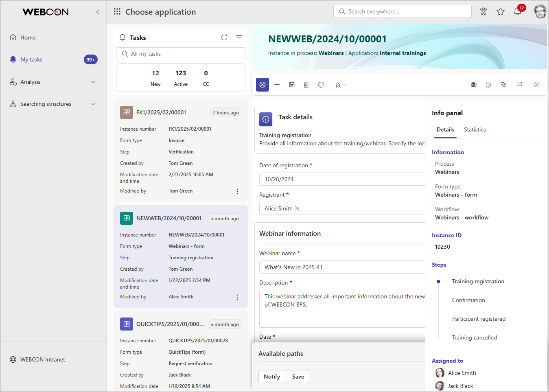Open history clock icon in toolbar
The image size is (549, 392).
(488, 85)
